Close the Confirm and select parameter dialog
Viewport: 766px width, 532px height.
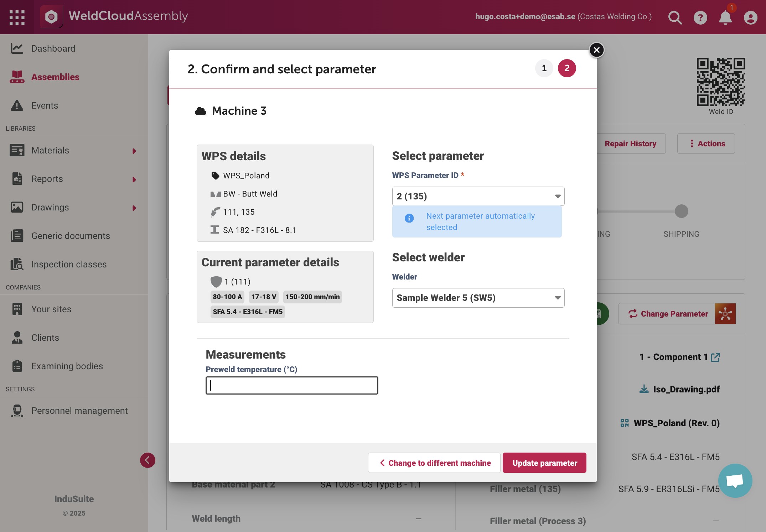(597, 50)
